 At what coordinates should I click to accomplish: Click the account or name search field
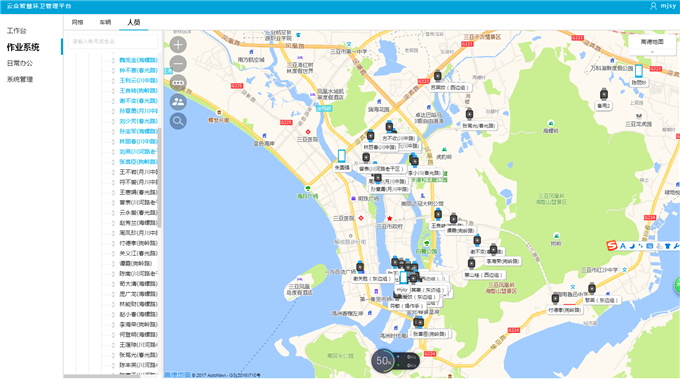(x=113, y=42)
